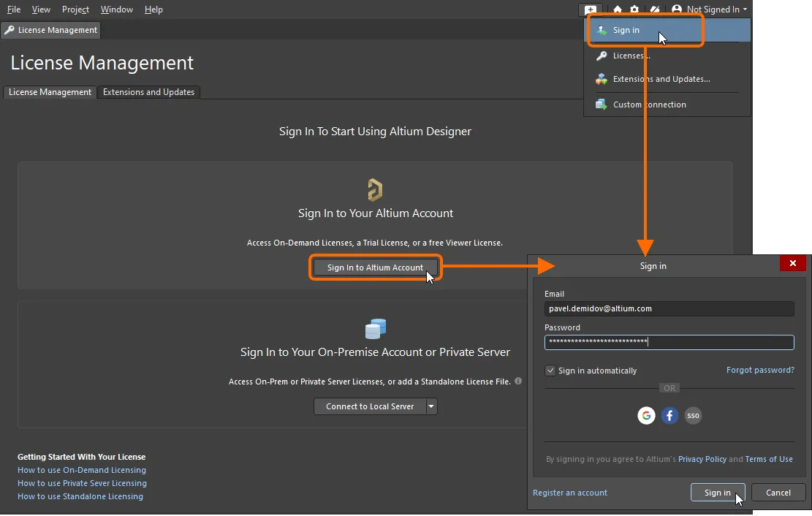This screenshot has height=516, width=812.
Task: Click the feedback speech-bubble plus icon
Action: 590,10
